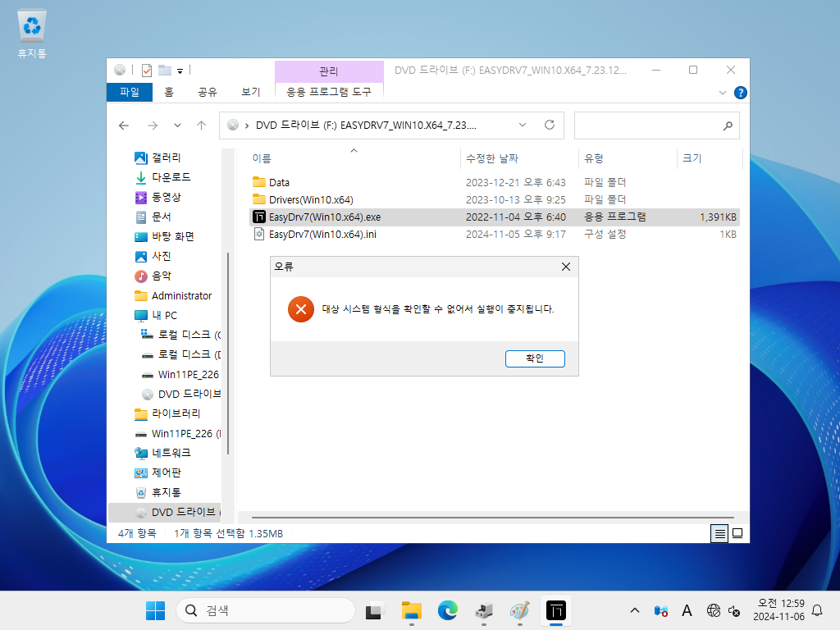840x630 pixels.
Task: Open the address bar history dropdown
Action: 523,125
